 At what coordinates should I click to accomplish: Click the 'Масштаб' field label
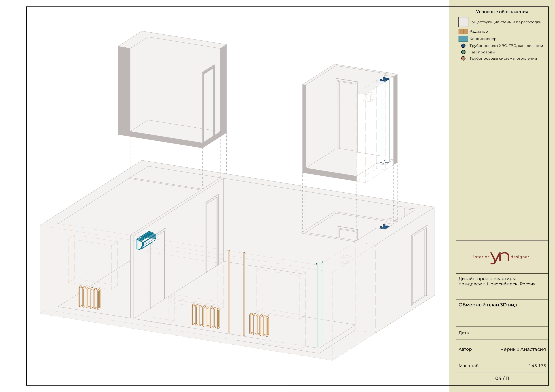point(468,366)
